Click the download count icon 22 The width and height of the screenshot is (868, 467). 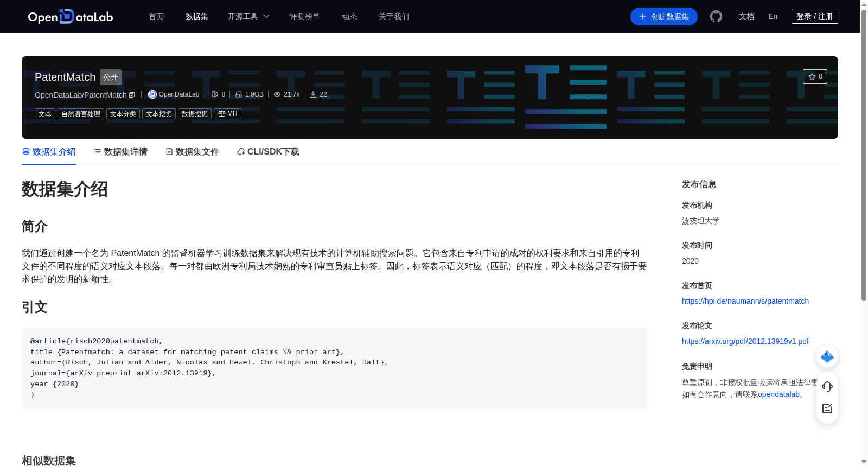[313, 94]
